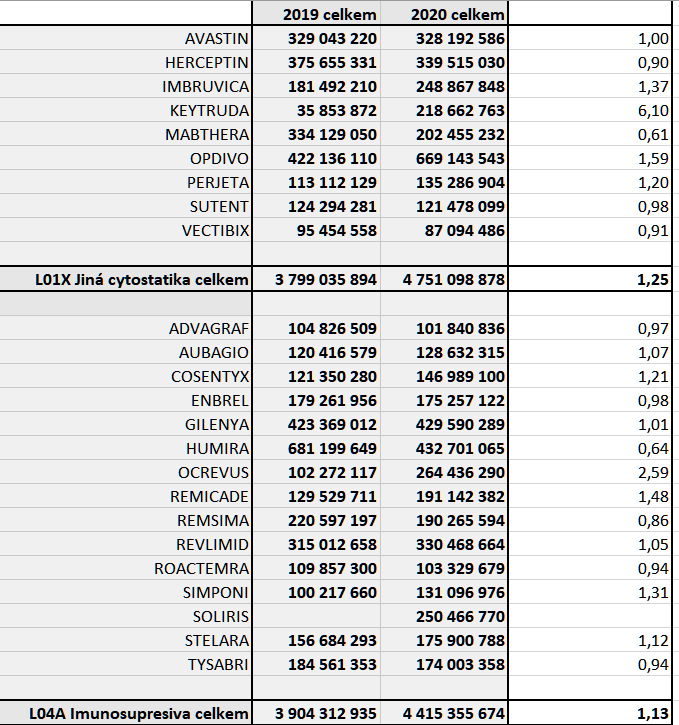Select the '2019 celkem' header cell
This screenshot has height=725, width=679.
(x=316, y=13)
